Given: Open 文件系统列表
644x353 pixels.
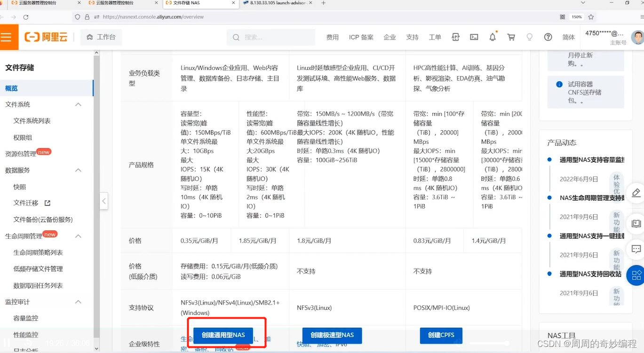Looking at the screenshot, I should click(32, 121).
